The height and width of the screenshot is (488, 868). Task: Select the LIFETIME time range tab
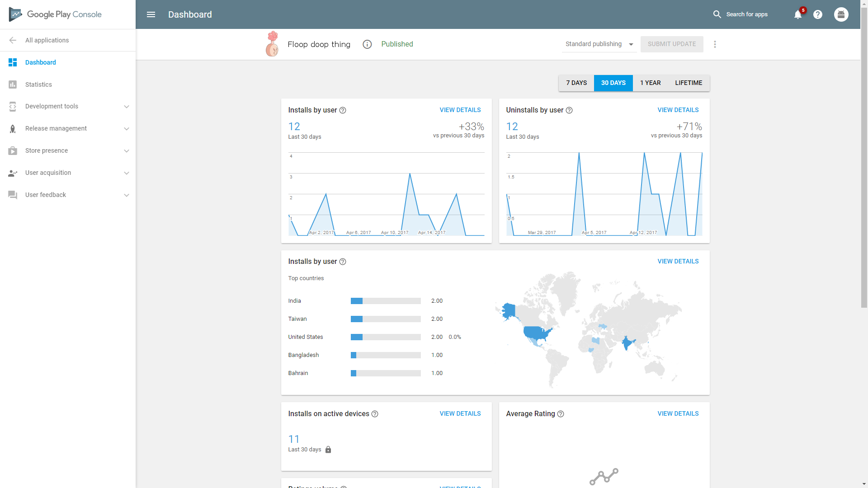[689, 83]
